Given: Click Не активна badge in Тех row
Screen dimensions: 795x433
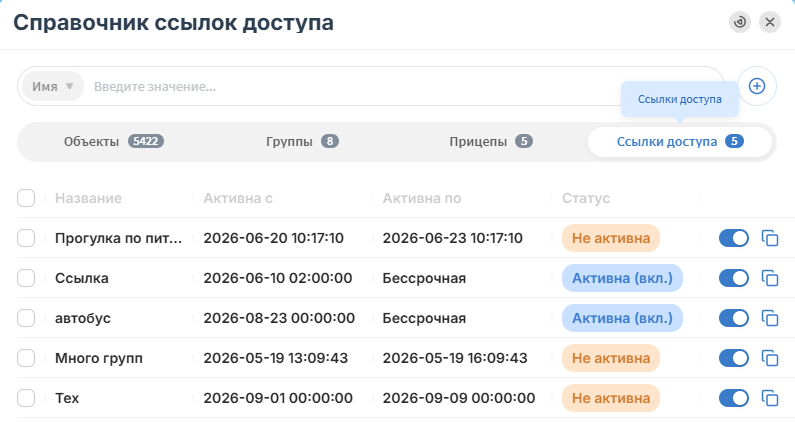Looking at the screenshot, I should pos(610,398).
